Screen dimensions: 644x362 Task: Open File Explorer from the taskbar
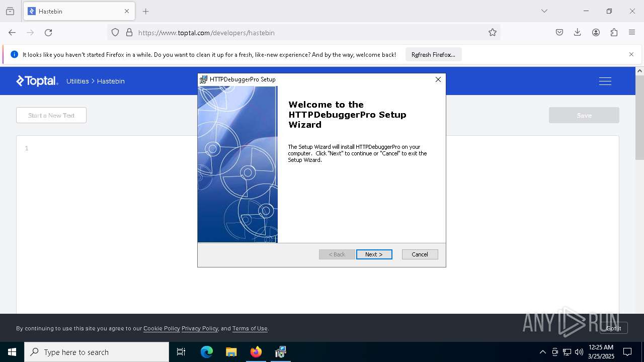(231, 352)
